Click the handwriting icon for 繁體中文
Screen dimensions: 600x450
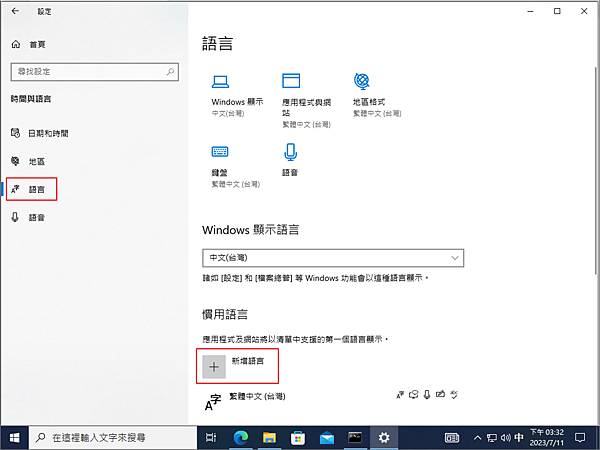pos(440,394)
